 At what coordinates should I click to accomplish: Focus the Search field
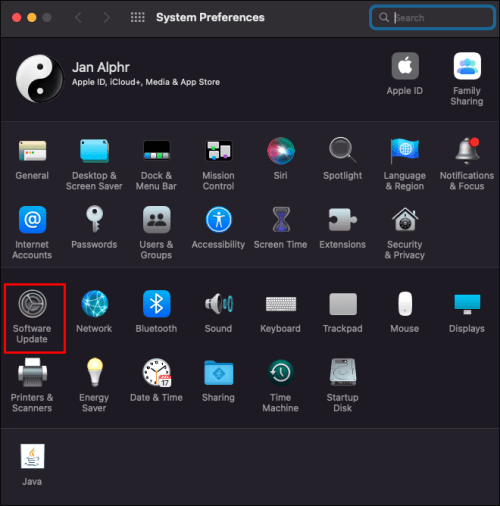[x=432, y=17]
